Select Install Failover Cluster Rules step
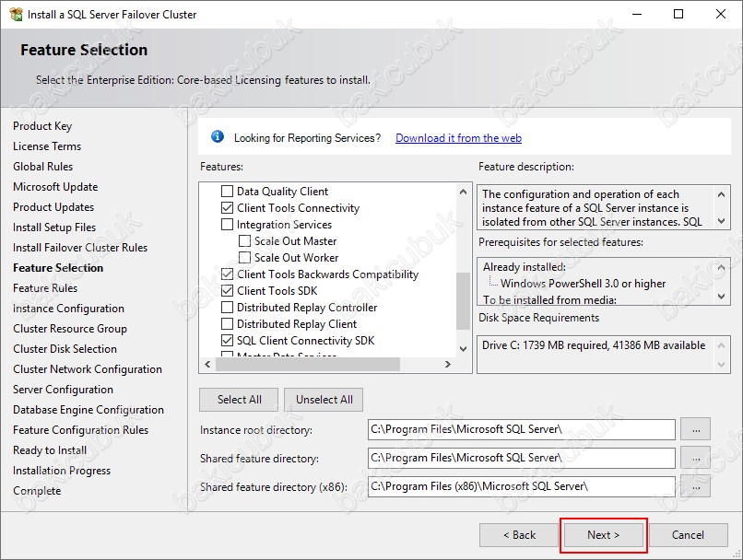Screen dimensions: 743x560 coord(80,248)
